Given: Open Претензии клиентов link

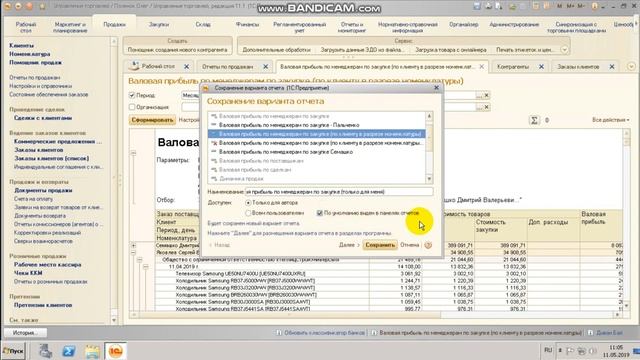Looking at the screenshot, I should coord(43,305).
